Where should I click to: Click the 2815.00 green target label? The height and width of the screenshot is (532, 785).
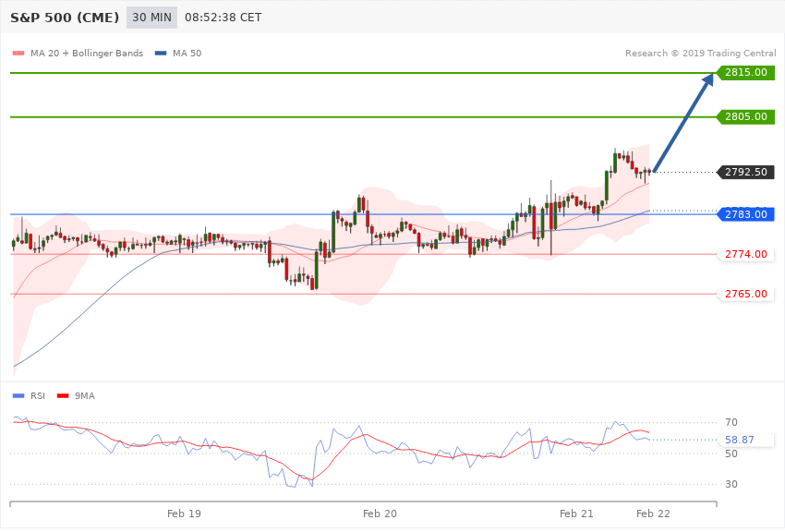(746, 73)
